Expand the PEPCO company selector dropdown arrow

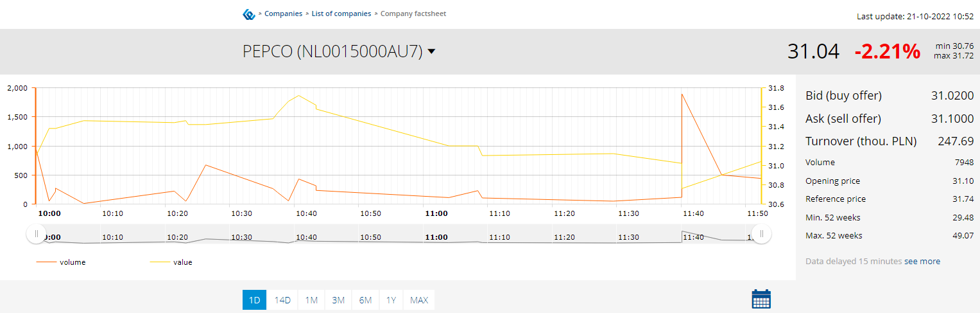431,51
